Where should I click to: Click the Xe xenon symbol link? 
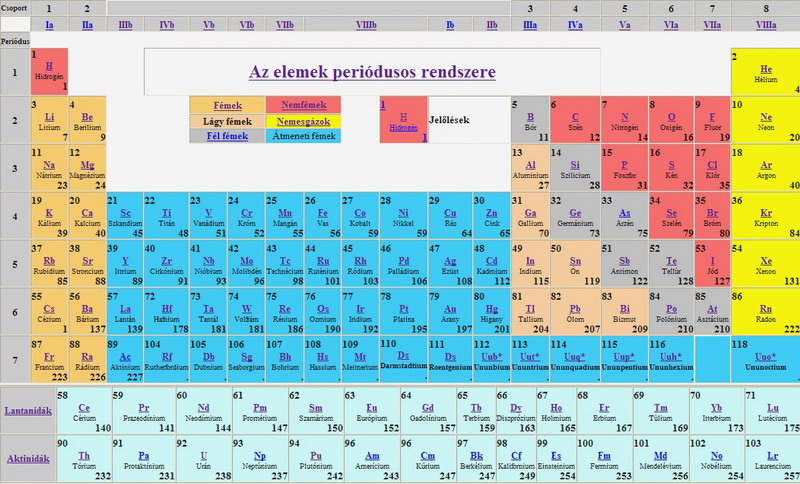(766, 261)
